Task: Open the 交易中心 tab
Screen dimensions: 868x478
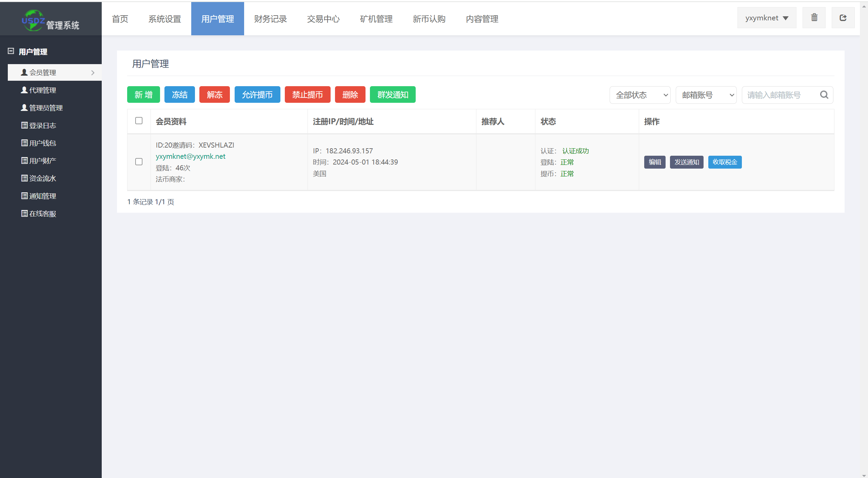Action: (x=323, y=19)
